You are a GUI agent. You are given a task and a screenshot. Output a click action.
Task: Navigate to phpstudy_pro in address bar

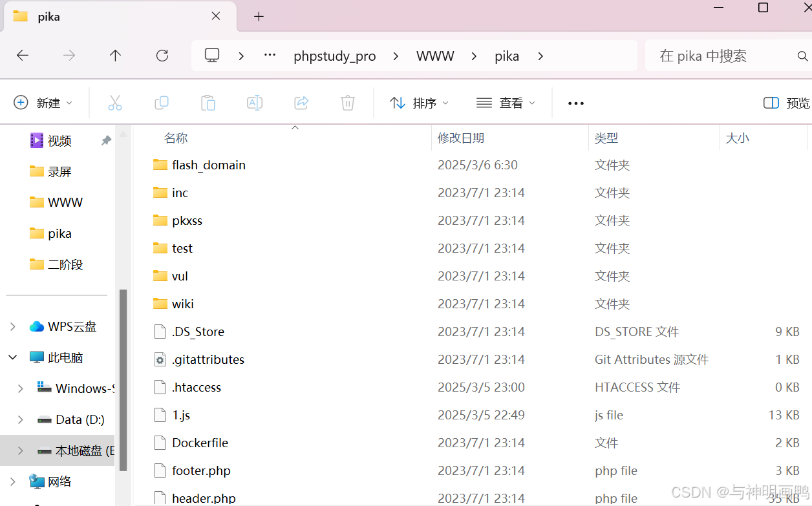click(x=335, y=56)
